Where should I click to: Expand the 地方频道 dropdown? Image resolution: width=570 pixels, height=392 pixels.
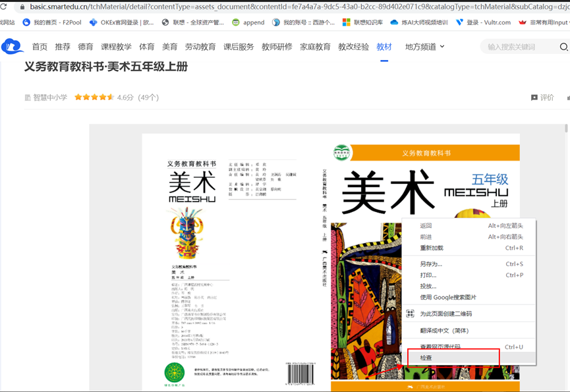click(x=424, y=47)
